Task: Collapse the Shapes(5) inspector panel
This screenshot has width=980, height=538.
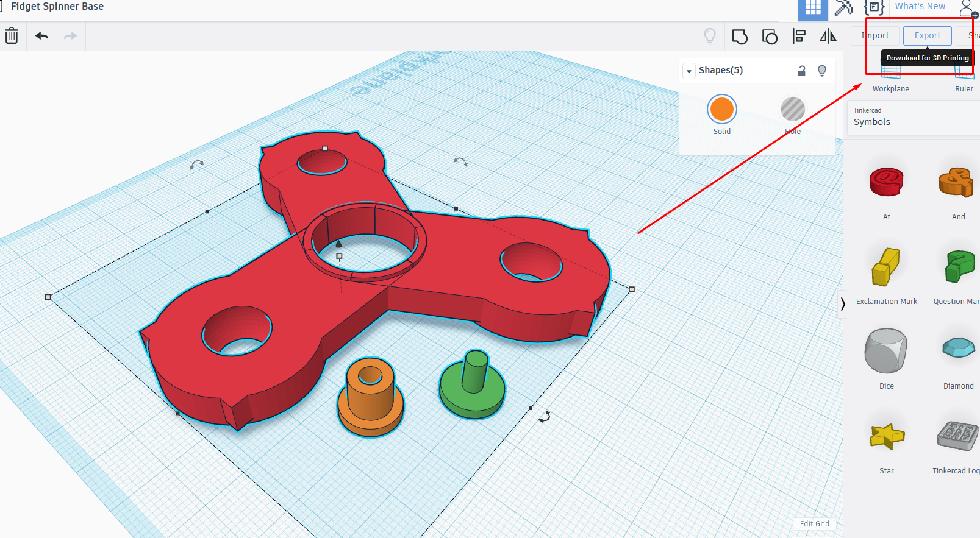Action: coord(689,71)
